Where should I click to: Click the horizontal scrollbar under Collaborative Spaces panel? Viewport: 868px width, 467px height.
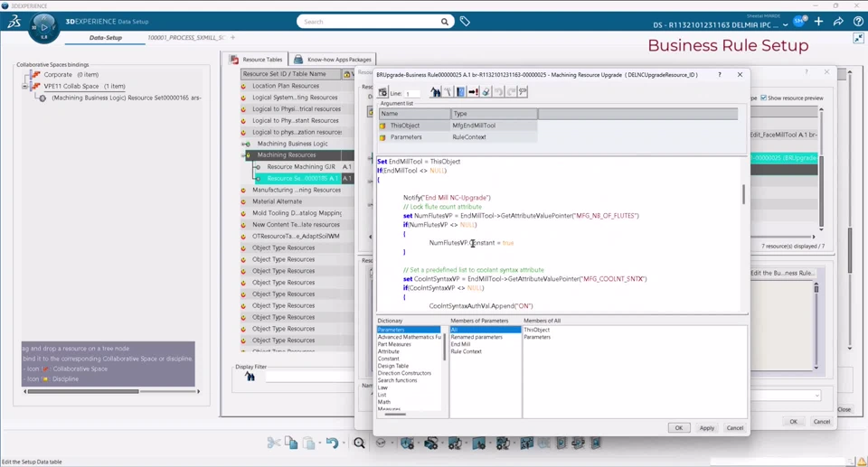coord(83,391)
